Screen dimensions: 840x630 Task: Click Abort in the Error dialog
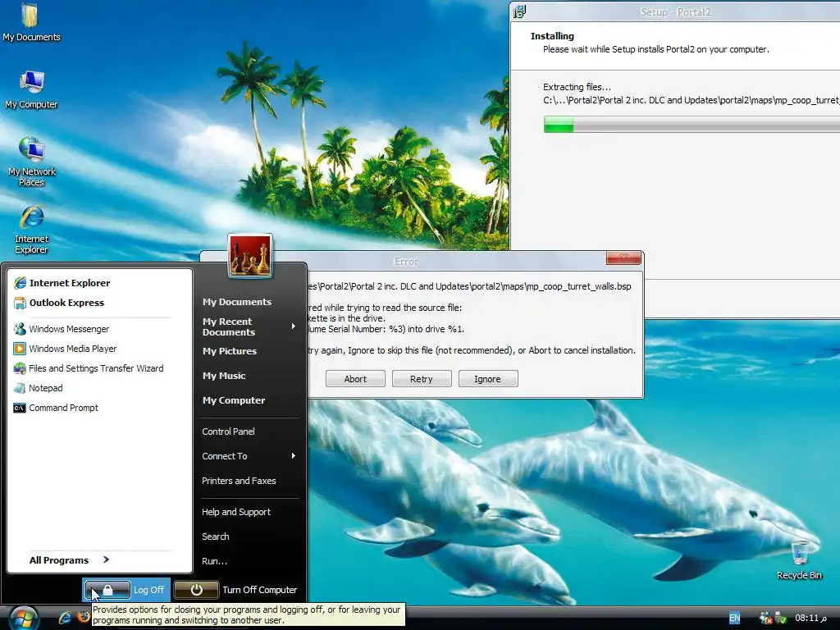[355, 379]
